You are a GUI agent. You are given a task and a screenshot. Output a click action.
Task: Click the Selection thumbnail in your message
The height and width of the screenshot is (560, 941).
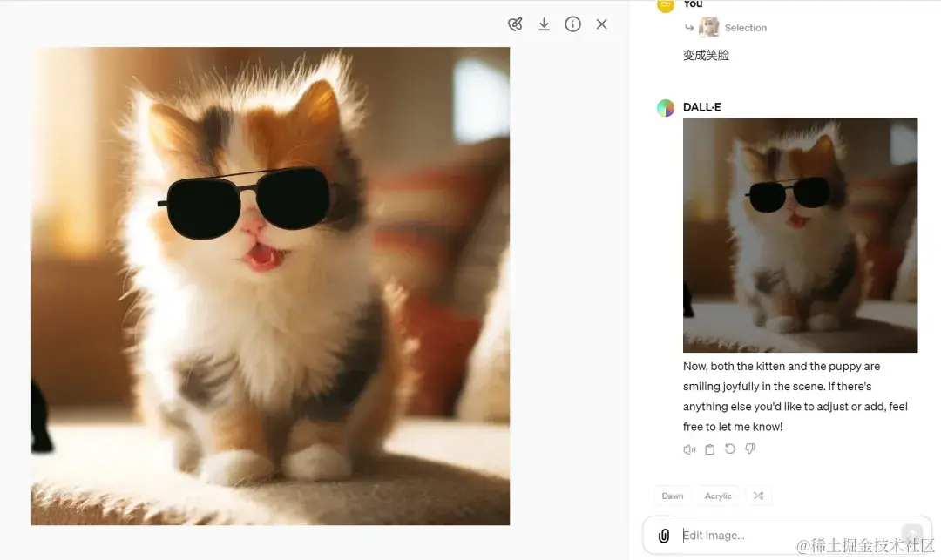709,28
